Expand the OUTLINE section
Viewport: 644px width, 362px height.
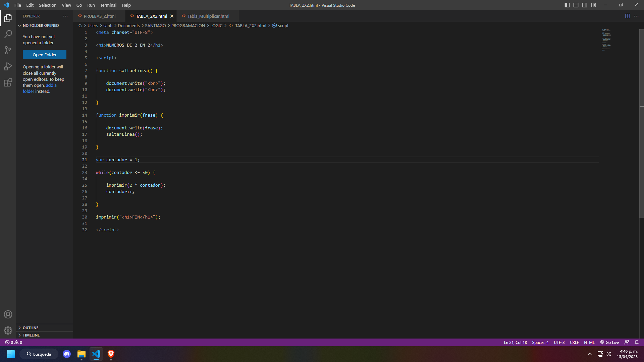point(45,328)
